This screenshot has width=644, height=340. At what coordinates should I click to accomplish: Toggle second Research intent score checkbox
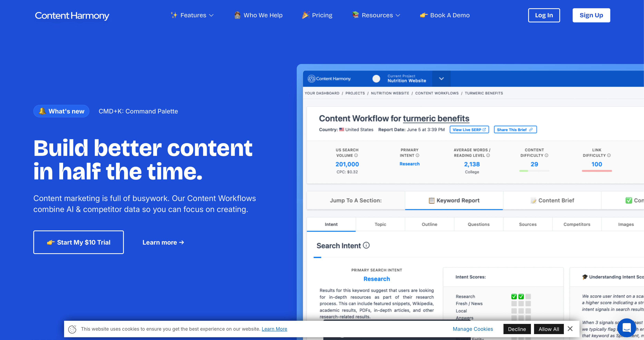pyautogui.click(x=521, y=296)
